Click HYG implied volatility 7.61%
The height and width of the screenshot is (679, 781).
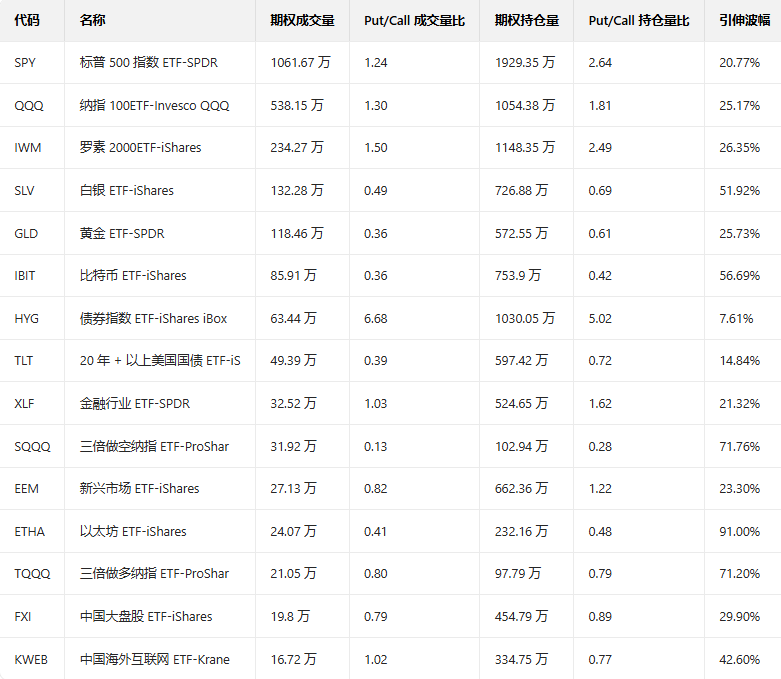(x=736, y=319)
